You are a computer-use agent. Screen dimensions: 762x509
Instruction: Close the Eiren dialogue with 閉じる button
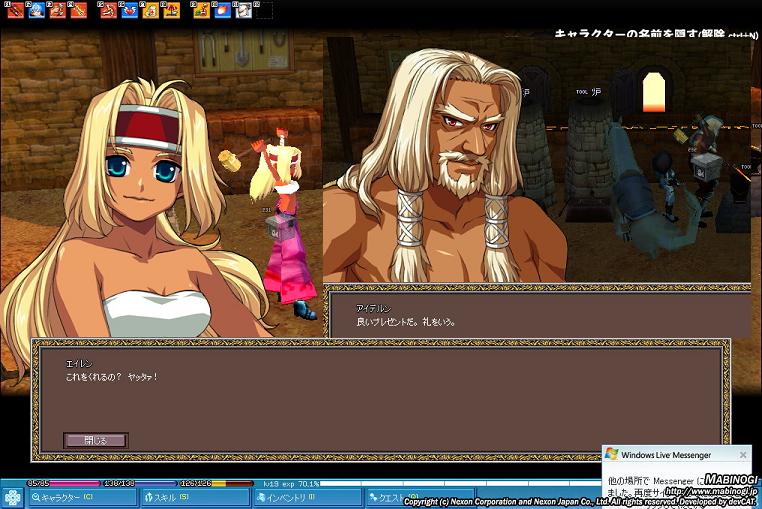pyautogui.click(x=96, y=440)
